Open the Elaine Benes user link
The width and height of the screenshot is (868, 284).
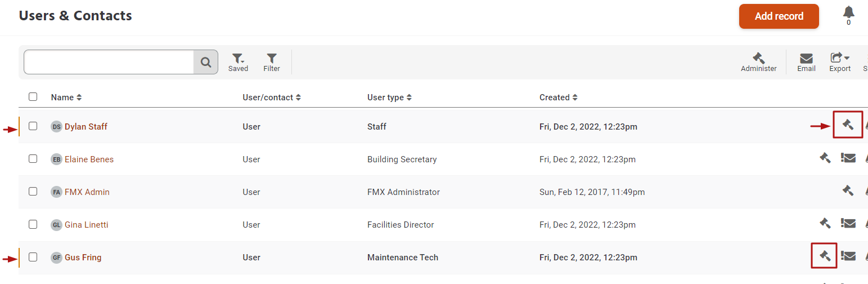tap(89, 159)
